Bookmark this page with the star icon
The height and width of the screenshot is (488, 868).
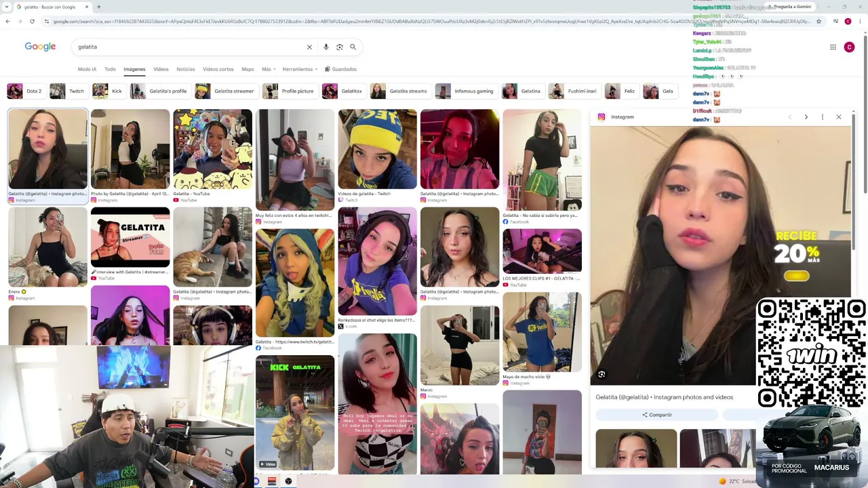coord(818,21)
